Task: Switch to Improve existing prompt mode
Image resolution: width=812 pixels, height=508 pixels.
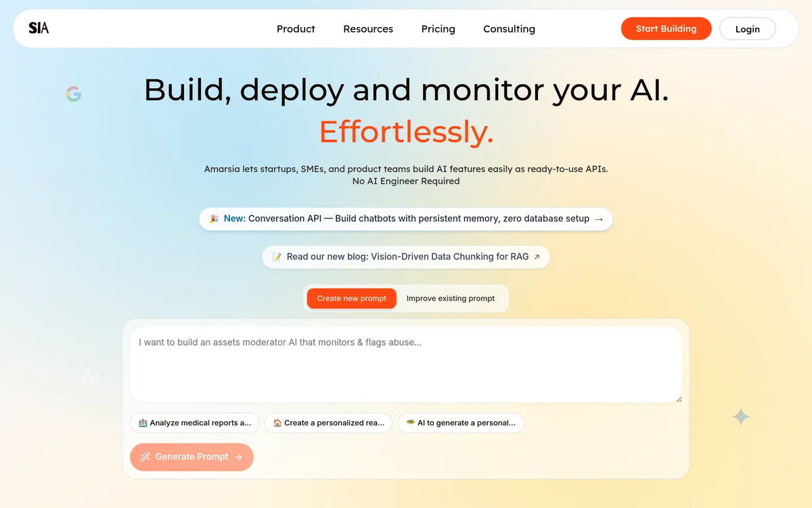Action: pyautogui.click(x=451, y=298)
